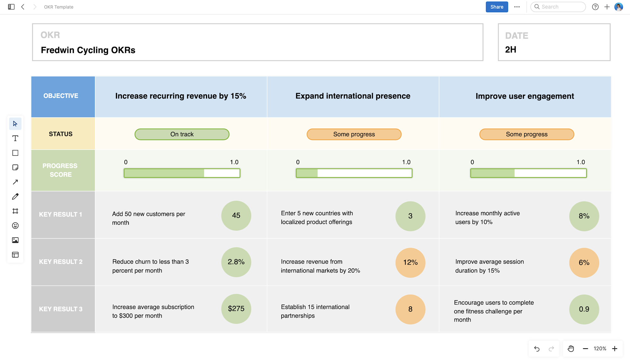Open the more options ellipsis menu

pos(517,7)
